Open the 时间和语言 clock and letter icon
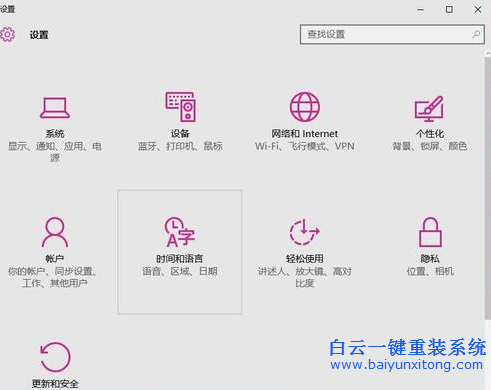 pyautogui.click(x=180, y=232)
